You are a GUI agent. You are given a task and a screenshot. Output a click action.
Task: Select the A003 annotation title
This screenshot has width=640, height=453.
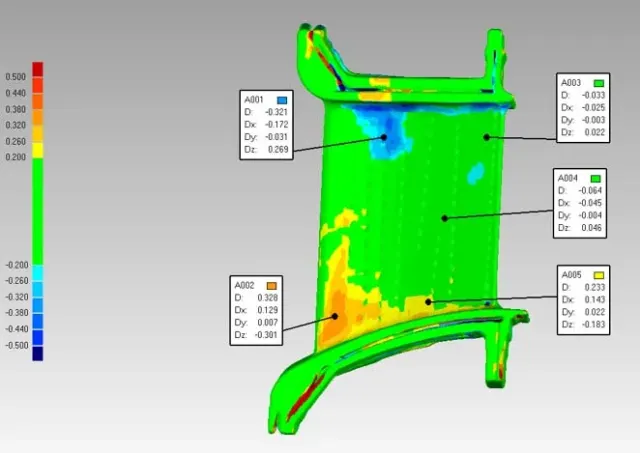571,83
